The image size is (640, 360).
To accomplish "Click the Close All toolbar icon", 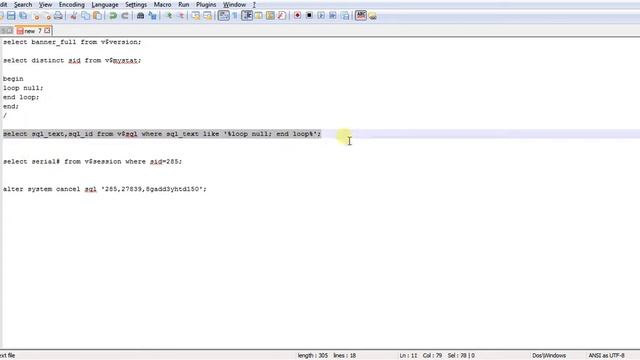I will 47,16.
